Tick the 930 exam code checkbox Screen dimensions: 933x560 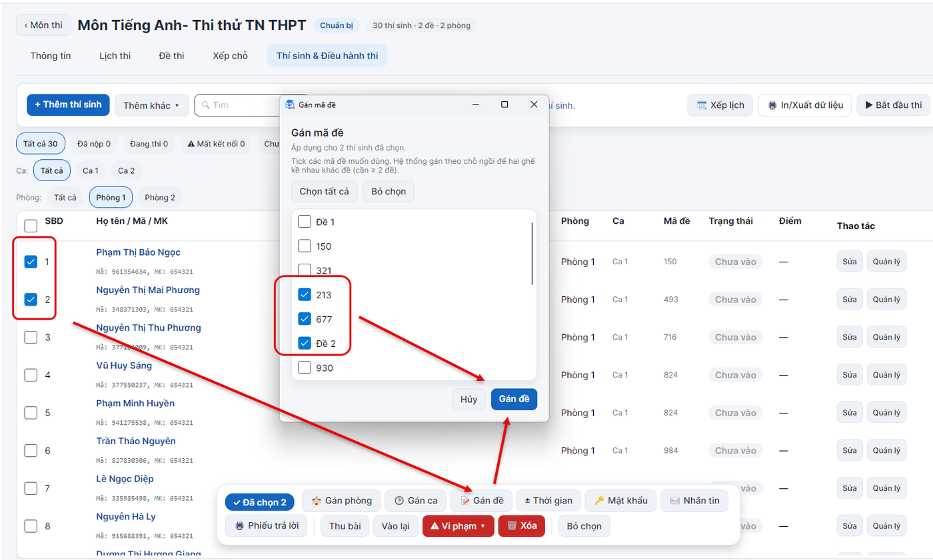point(305,368)
